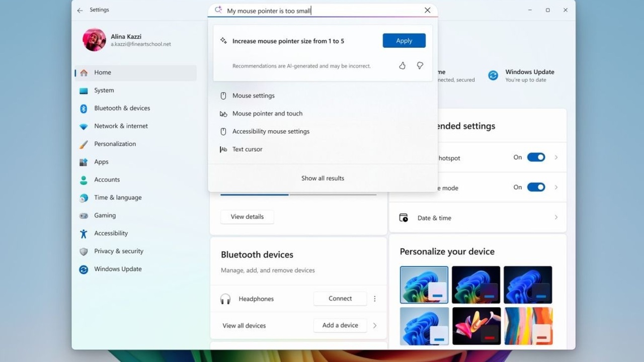Image resolution: width=644 pixels, height=362 pixels.
Task: Click the back arrow in Settings title bar
Action: coord(79,10)
